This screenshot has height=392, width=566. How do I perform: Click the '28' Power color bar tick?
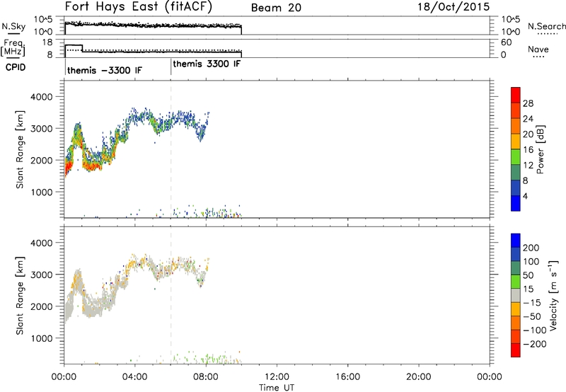click(x=528, y=103)
